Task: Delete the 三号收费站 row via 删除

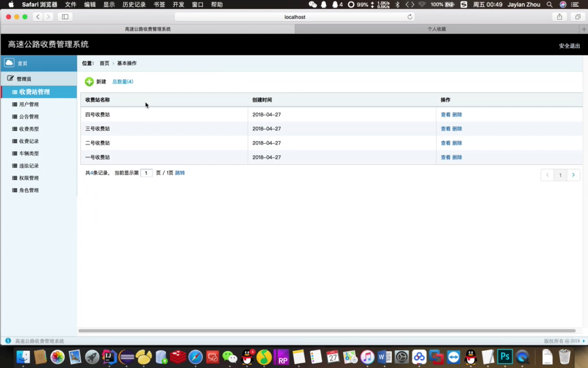Action: 457,129
